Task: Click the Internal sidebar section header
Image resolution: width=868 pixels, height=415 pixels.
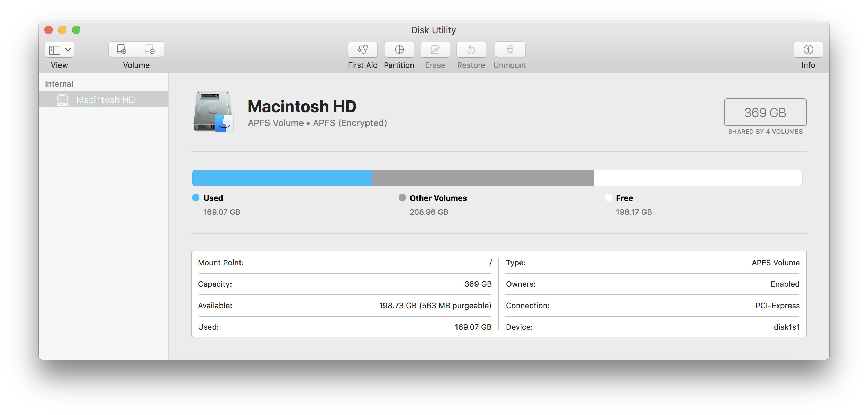Action: (59, 84)
